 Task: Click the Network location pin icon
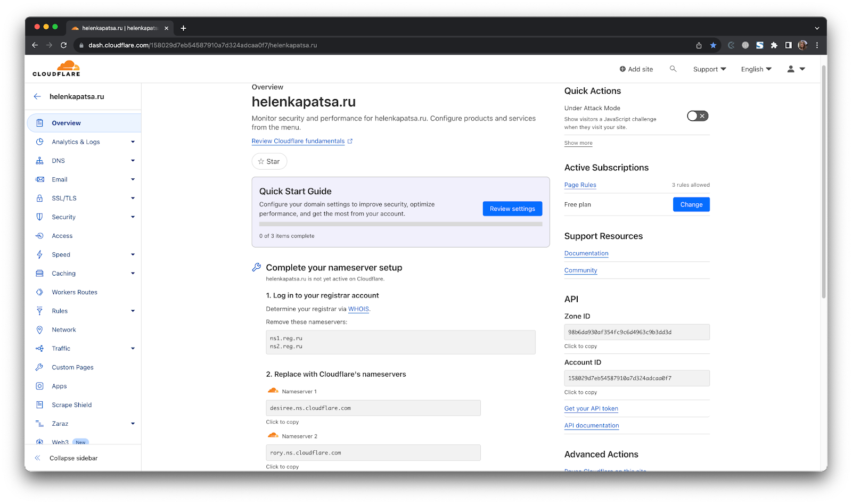(x=39, y=330)
